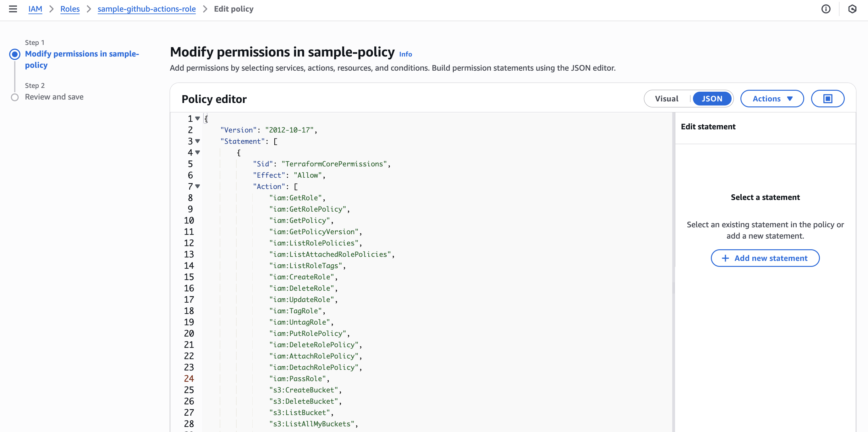Collapse the Action list at line 7
The width and height of the screenshot is (868, 432).
[x=197, y=186]
